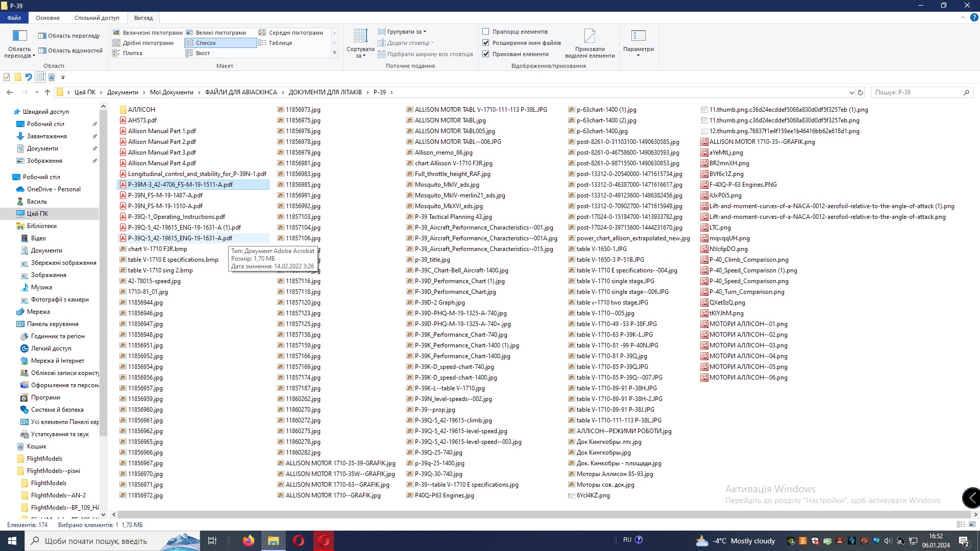Open the Options (Параметри) ribbon button
Screen dimensions: 980x551
(638, 37)
